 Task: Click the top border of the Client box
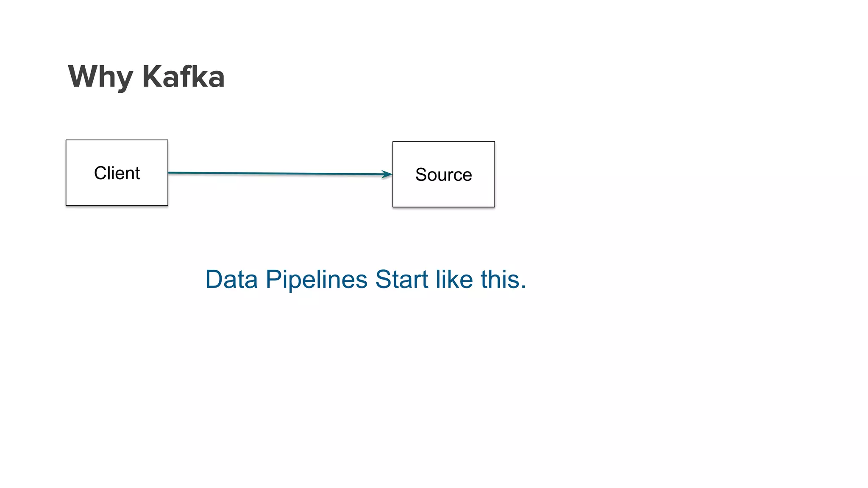[x=117, y=140]
